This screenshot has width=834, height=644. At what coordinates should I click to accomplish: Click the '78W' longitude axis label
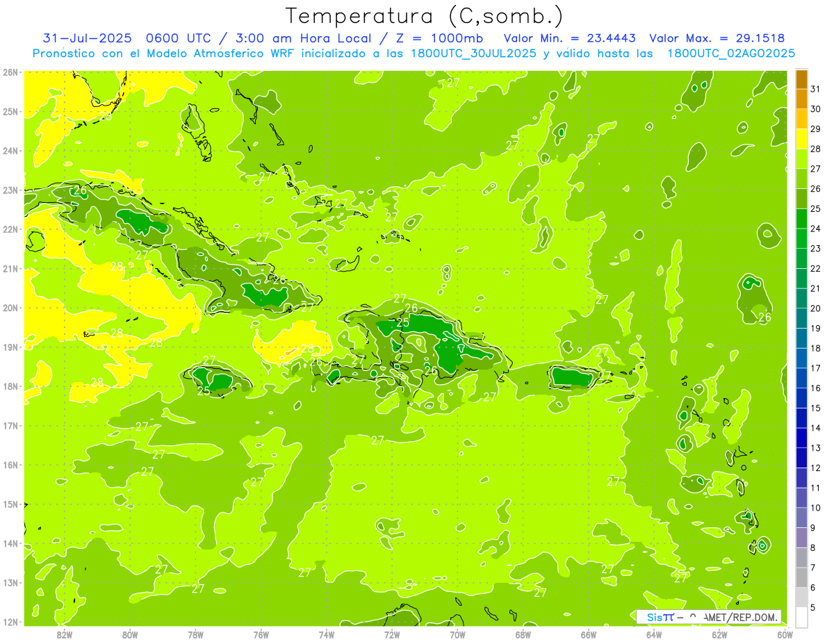tap(195, 634)
